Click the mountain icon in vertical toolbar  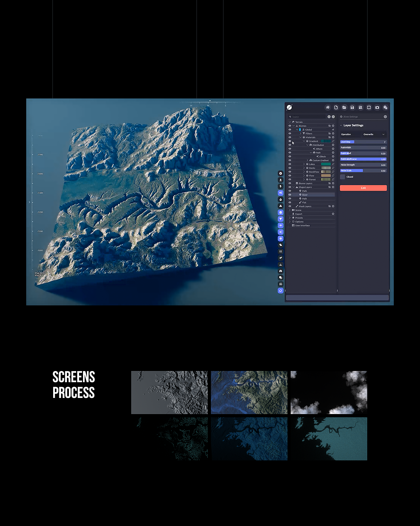point(281,206)
